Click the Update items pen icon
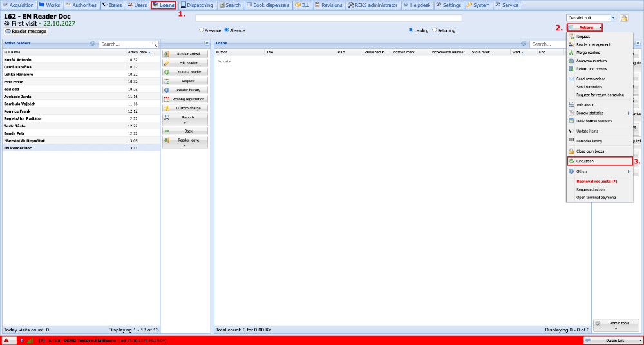The height and width of the screenshot is (345, 644). click(x=571, y=131)
